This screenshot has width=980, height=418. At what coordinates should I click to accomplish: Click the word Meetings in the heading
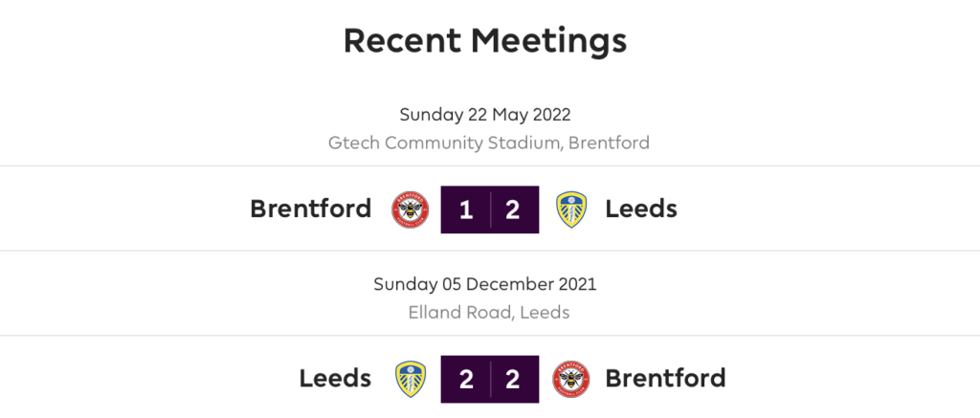[548, 42]
